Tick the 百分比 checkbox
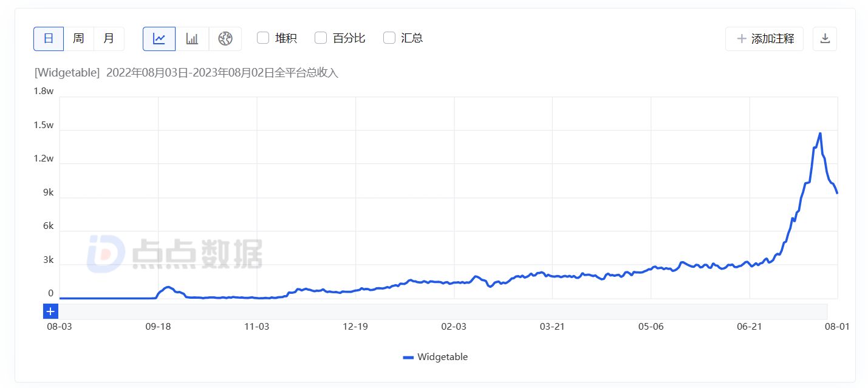 pyautogui.click(x=321, y=38)
